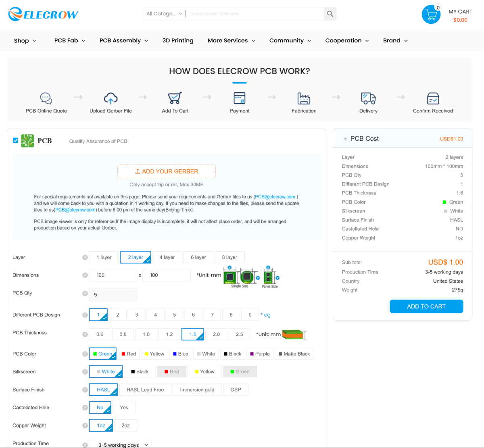Open the 3D Printing menu item
484x448 pixels.
tap(178, 41)
